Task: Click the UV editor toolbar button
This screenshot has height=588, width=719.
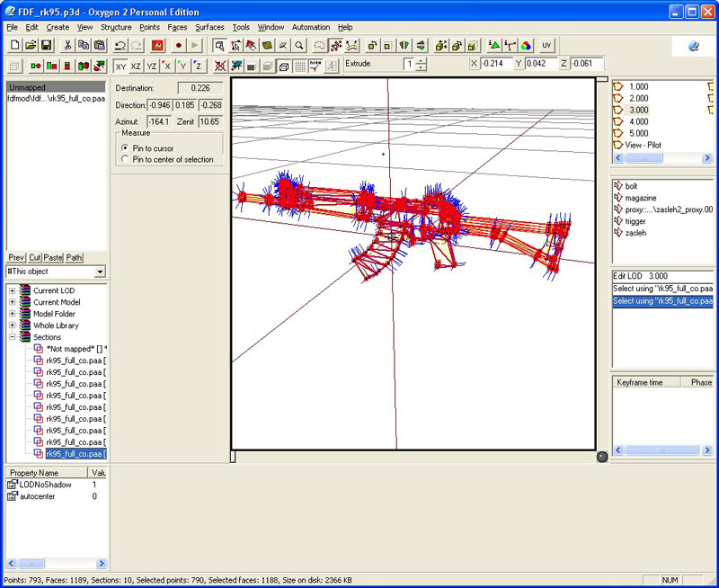Action: click(x=546, y=45)
